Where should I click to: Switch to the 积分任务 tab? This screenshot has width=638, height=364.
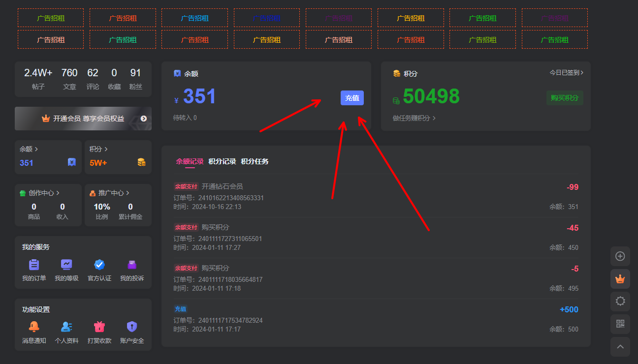pyautogui.click(x=255, y=161)
